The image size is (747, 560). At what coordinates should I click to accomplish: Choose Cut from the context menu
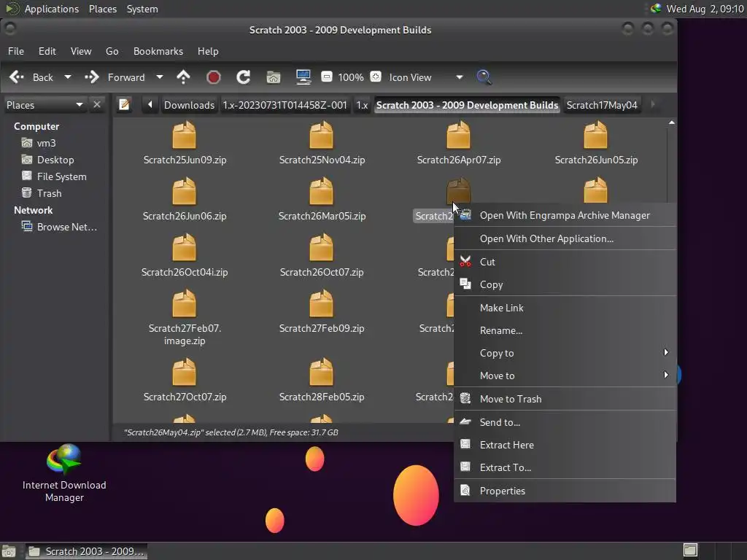[x=565, y=262]
